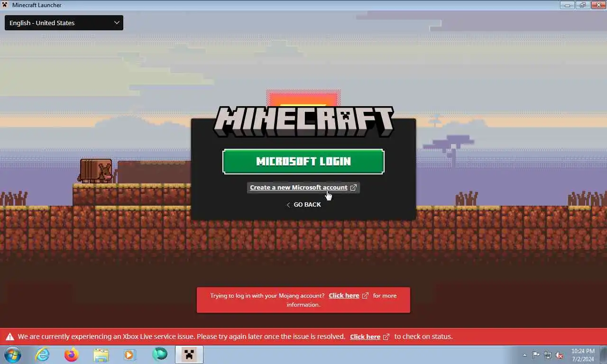Viewport: 607px width, 364px height.
Task: Click the warning triangle icon in red banner
Action: click(x=9, y=337)
